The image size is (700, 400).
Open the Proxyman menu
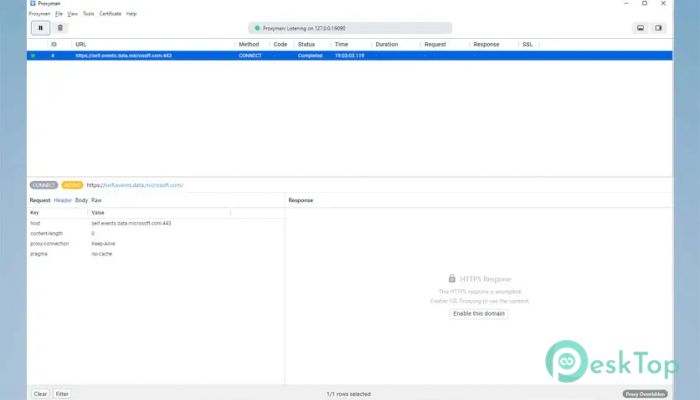coord(39,14)
